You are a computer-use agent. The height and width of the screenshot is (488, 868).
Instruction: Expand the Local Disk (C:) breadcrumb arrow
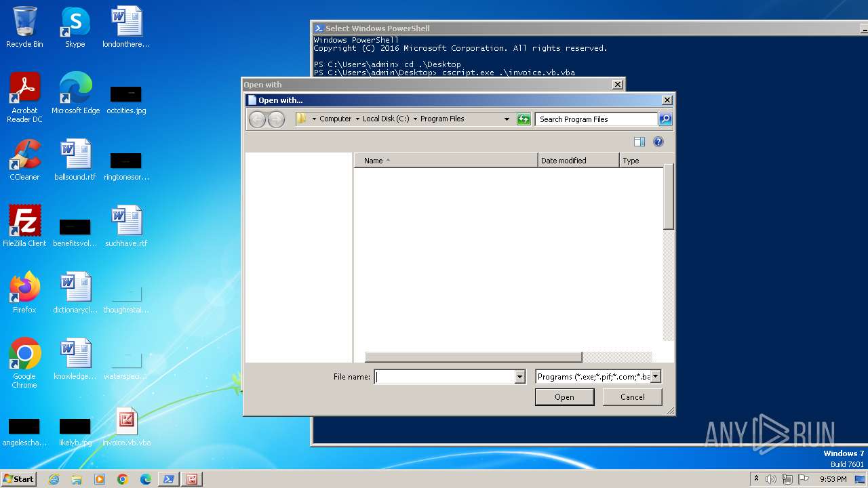(415, 119)
